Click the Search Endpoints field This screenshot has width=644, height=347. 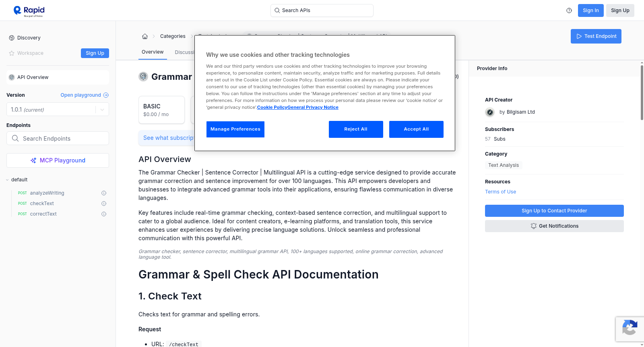58,138
